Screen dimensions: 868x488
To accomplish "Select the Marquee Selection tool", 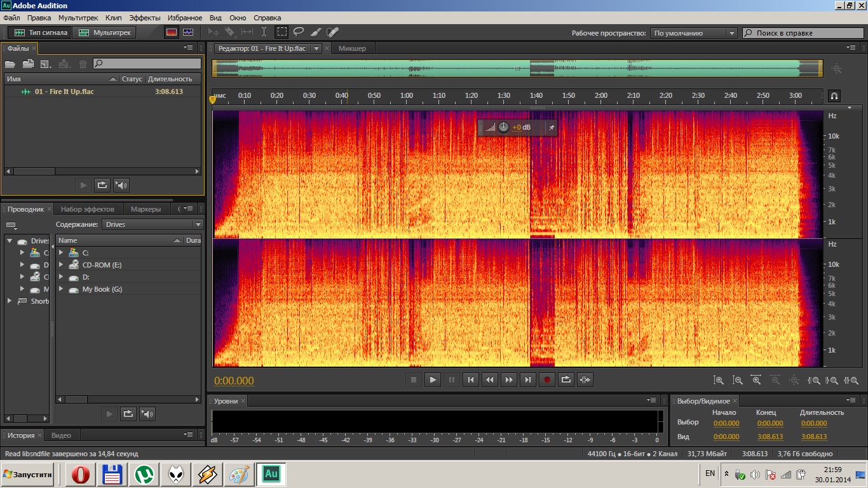I will (x=281, y=32).
